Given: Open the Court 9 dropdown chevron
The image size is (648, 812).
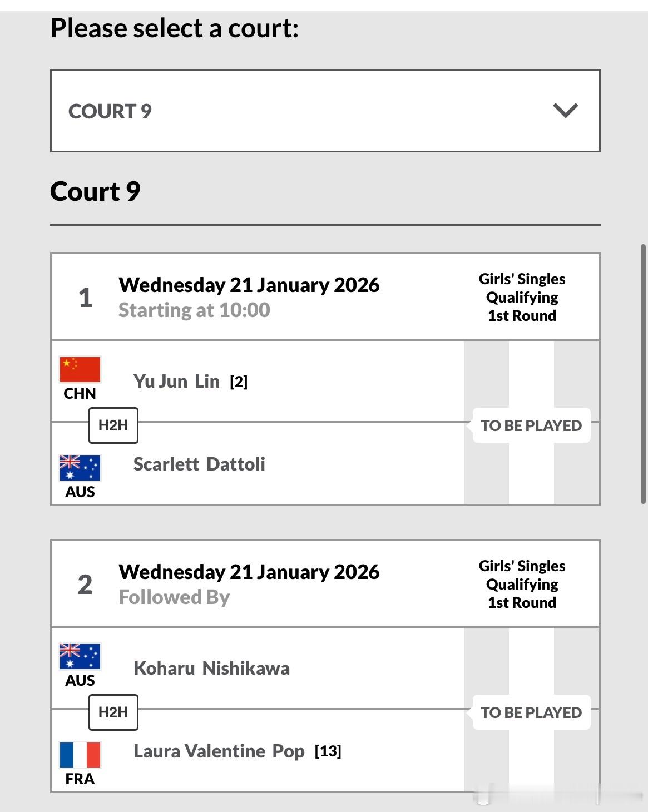Looking at the screenshot, I should (566, 110).
